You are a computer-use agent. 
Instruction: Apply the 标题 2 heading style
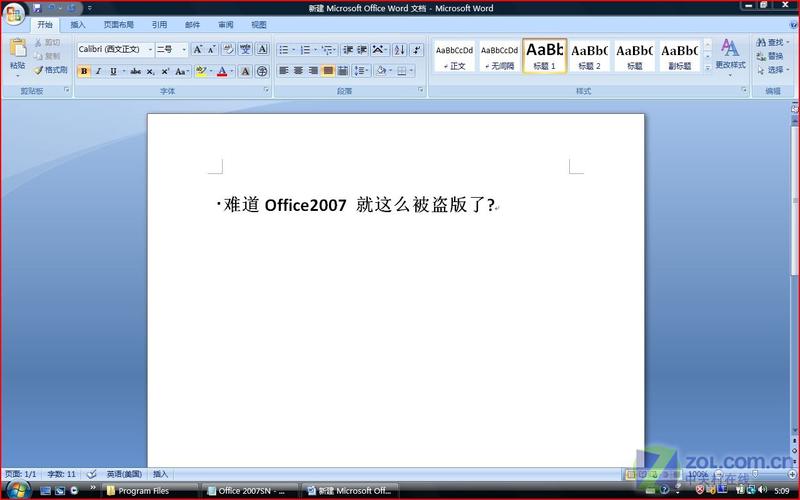coord(589,56)
